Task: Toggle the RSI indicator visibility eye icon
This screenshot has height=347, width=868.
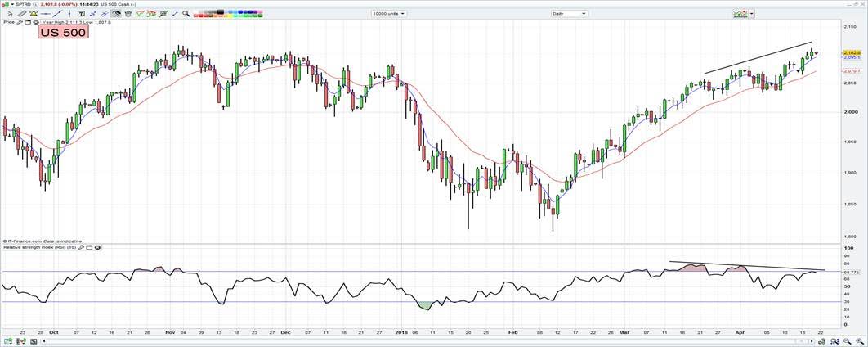Action: 99,246
